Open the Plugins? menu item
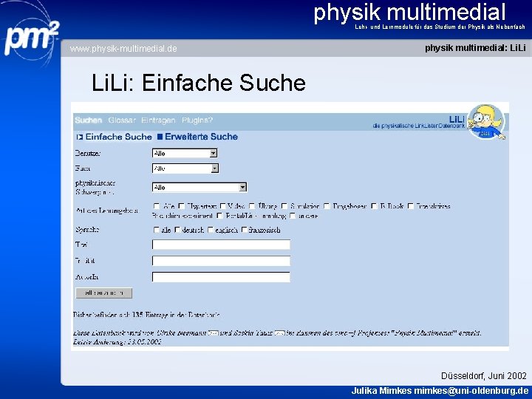This screenshot has width=532, height=399. point(197,120)
